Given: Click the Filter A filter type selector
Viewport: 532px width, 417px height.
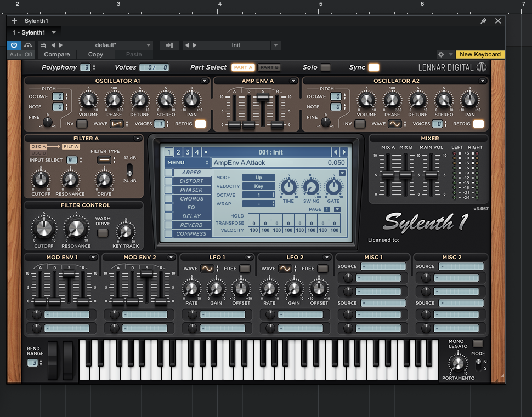Looking at the screenshot, I should [x=104, y=159].
